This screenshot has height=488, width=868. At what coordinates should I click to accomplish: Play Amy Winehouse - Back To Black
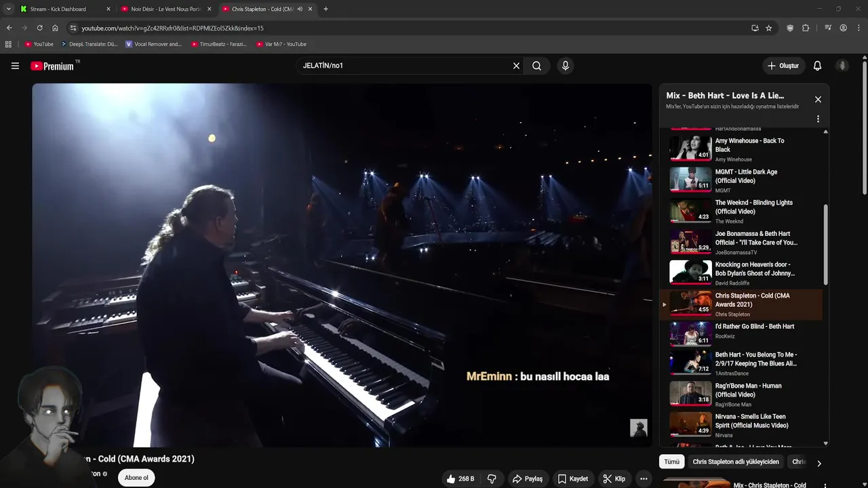click(x=741, y=148)
